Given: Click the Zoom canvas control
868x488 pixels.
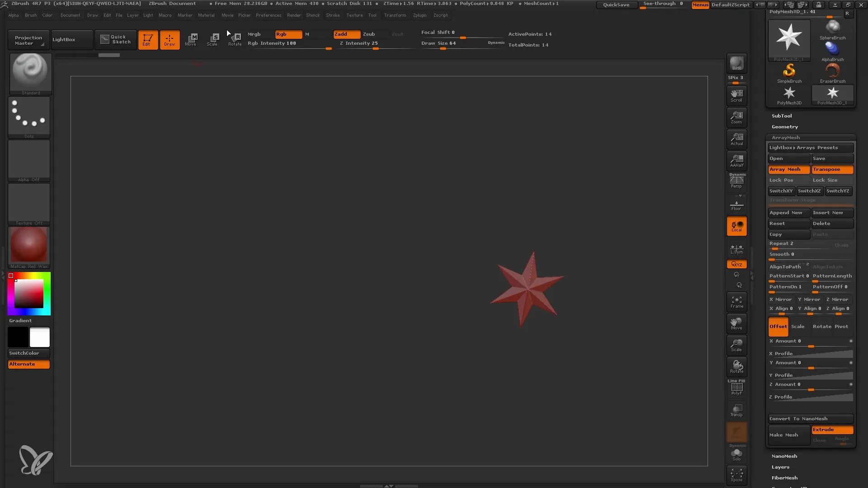Looking at the screenshot, I should click(737, 117).
